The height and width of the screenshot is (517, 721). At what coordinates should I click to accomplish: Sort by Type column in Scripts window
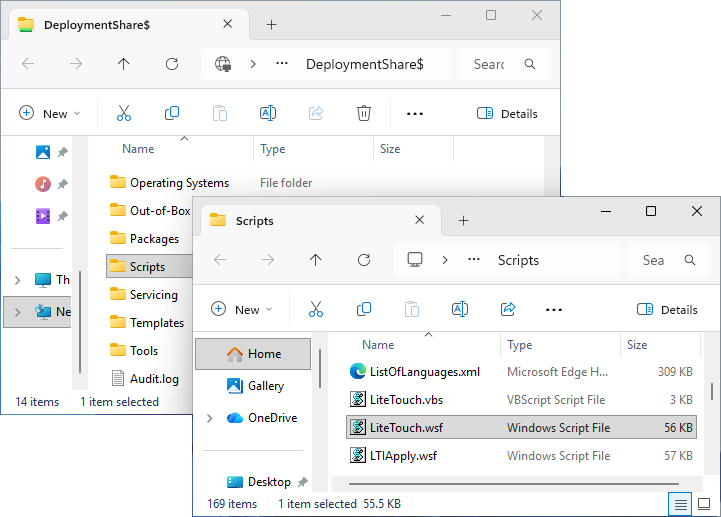tap(520, 345)
